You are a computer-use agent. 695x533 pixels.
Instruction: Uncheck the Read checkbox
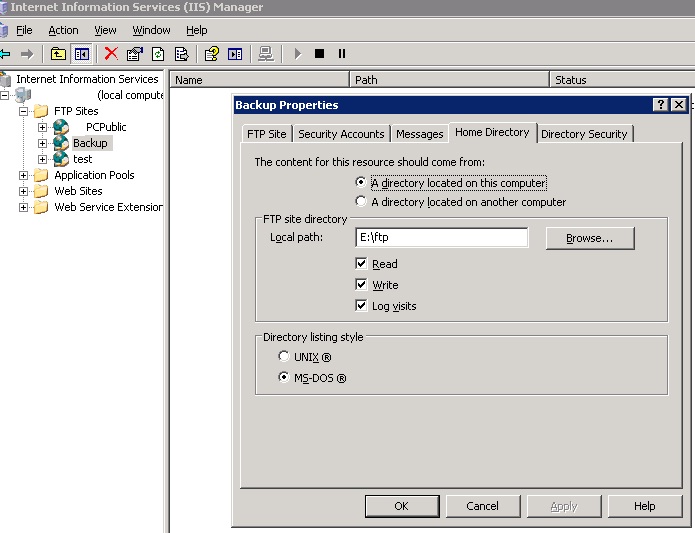[361, 263]
